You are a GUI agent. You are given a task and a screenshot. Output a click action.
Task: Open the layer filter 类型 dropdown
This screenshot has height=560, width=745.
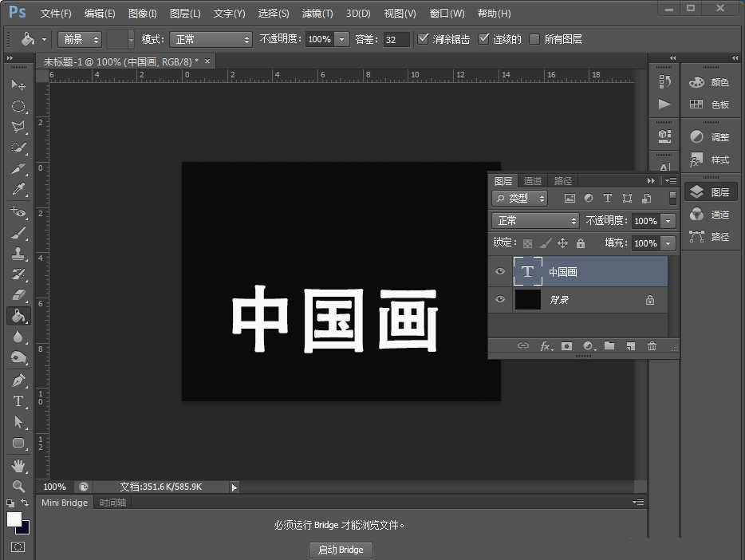(x=520, y=198)
